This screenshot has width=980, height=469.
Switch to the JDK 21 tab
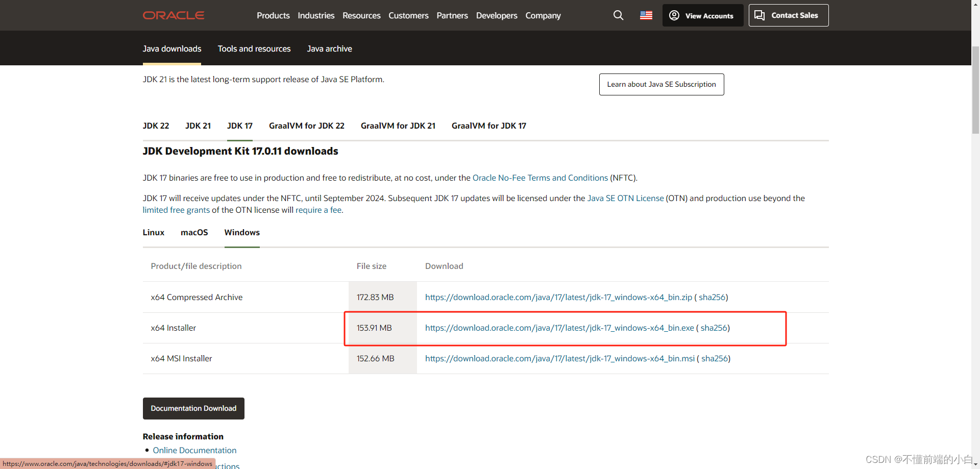198,126
